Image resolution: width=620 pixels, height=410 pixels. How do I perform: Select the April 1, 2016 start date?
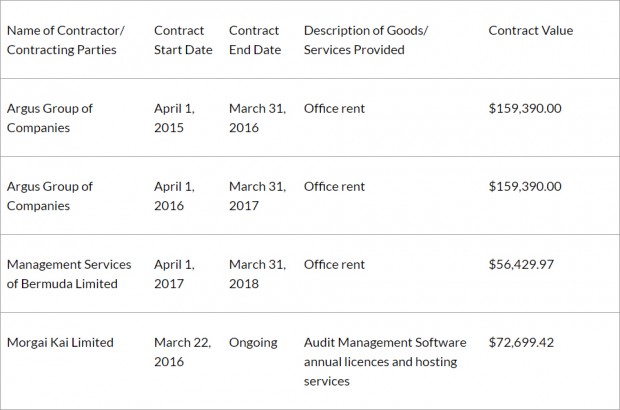[174, 196]
